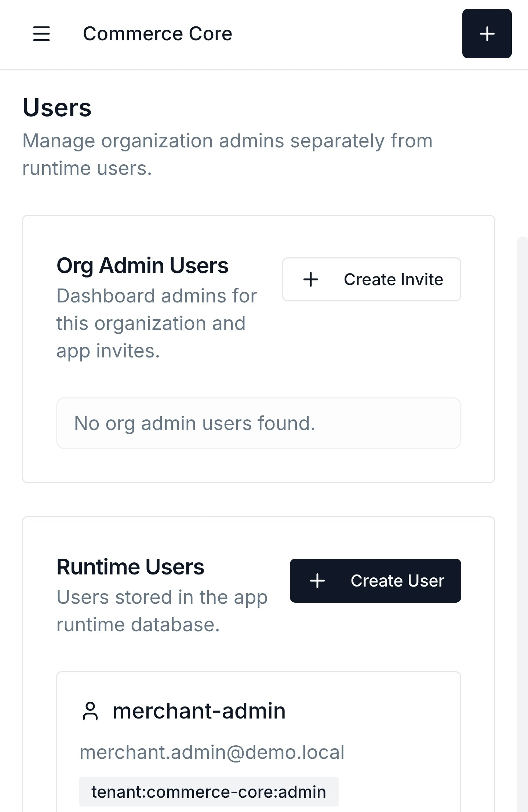528x812 pixels.
Task: Click the merchant.admin@demo.local email address
Action: pyautogui.click(x=212, y=752)
